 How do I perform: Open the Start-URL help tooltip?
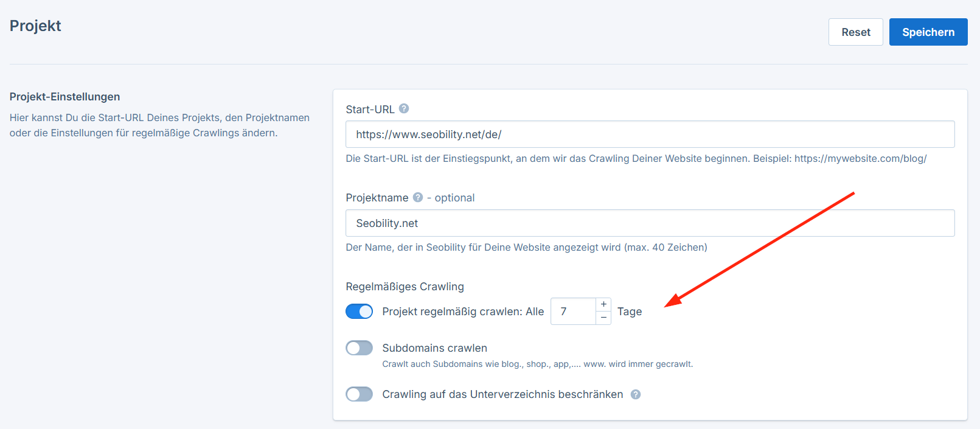point(404,108)
